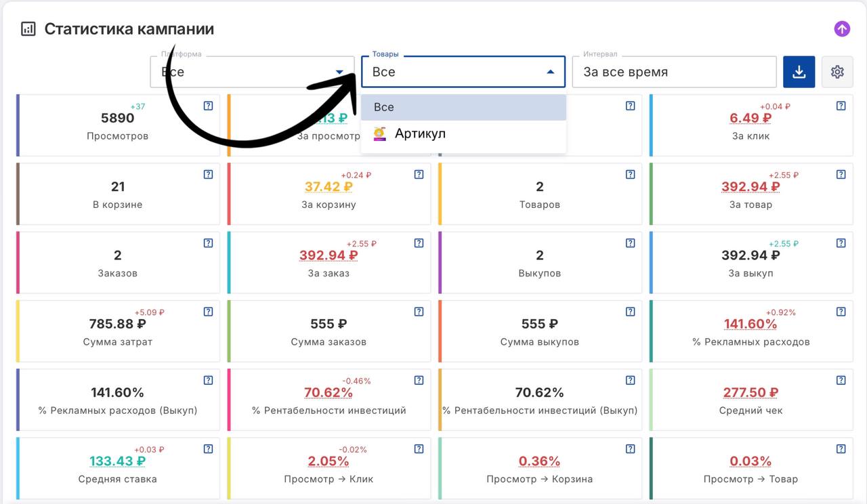Click help icon on За клик card
Viewport: 867px width, 504px height.
click(841, 106)
